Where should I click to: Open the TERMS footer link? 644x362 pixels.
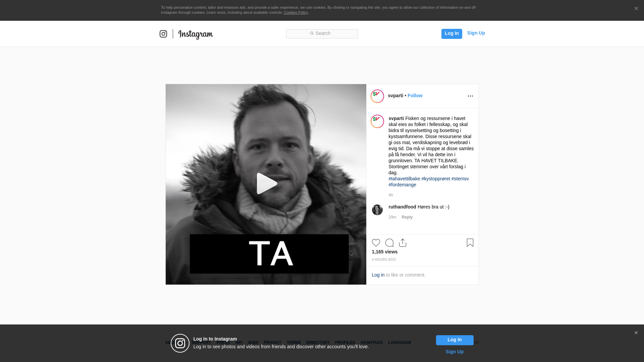(x=294, y=343)
